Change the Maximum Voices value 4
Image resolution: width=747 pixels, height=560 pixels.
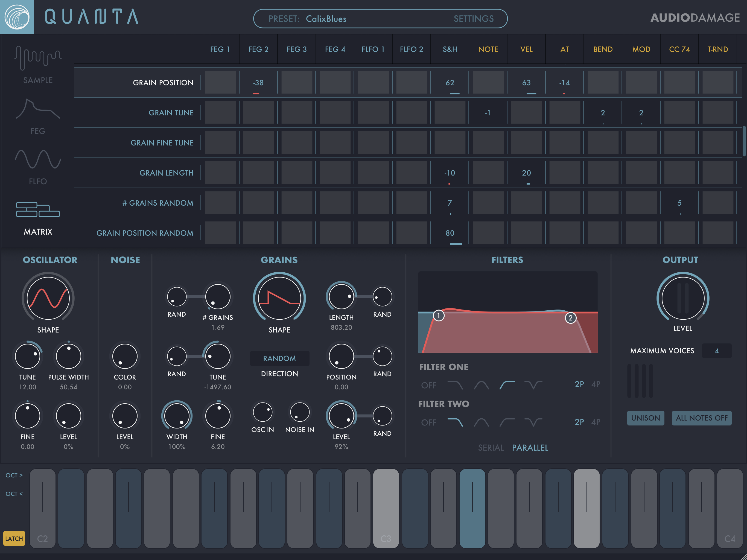(x=717, y=351)
